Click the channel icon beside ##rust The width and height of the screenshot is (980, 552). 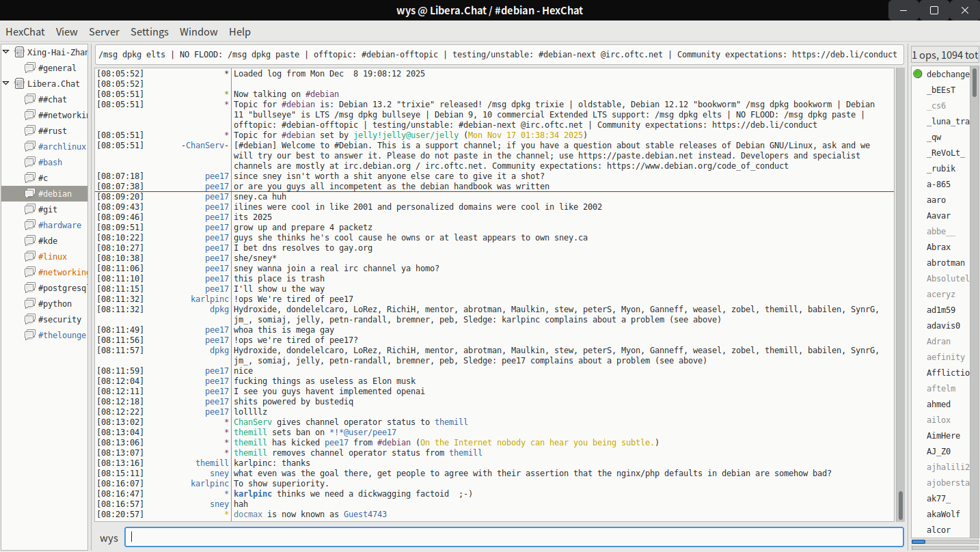pyautogui.click(x=29, y=131)
